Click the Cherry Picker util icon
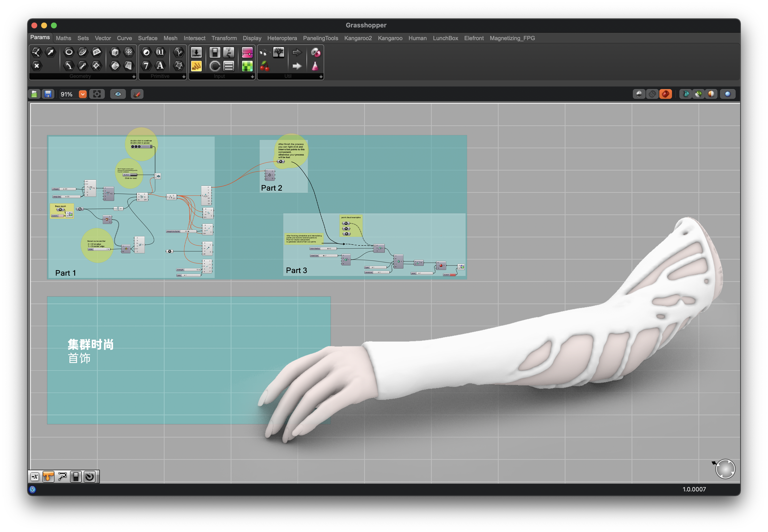The height and width of the screenshot is (532, 768). (264, 66)
